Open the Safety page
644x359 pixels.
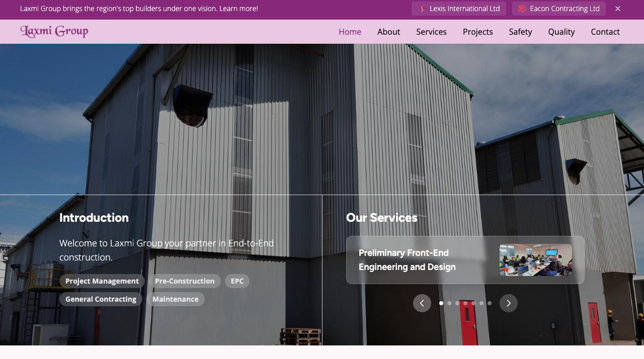[520, 32]
